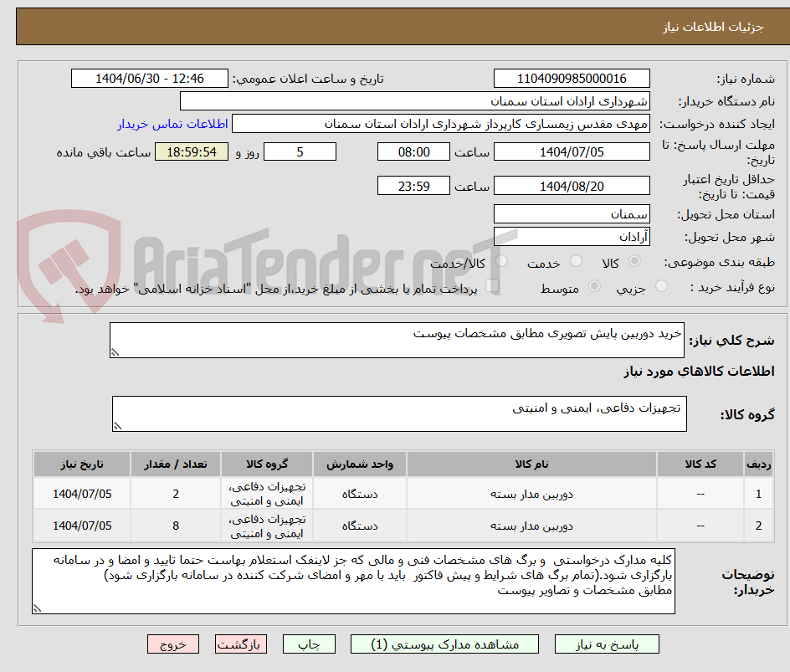Click the پاسخ به نیاز button
This screenshot has width=790, height=672.
pos(607,644)
